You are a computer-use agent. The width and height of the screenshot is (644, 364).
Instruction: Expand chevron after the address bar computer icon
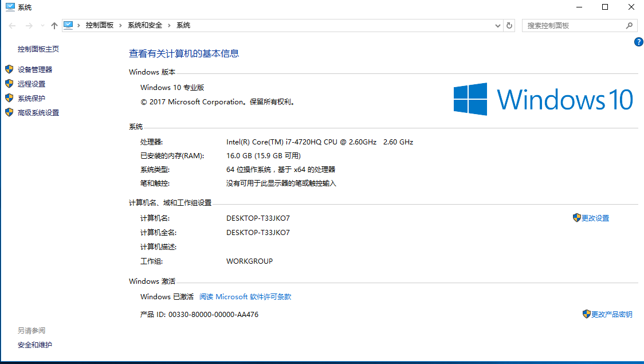coord(78,25)
